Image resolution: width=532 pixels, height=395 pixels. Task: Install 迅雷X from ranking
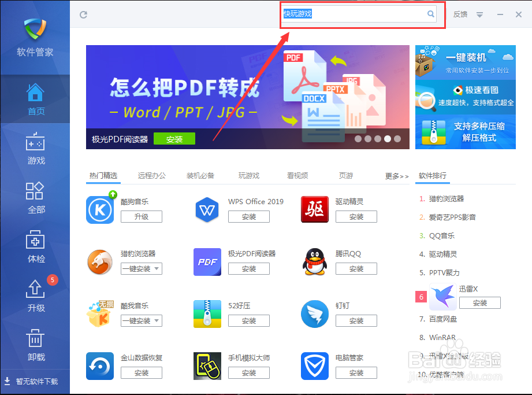click(480, 302)
